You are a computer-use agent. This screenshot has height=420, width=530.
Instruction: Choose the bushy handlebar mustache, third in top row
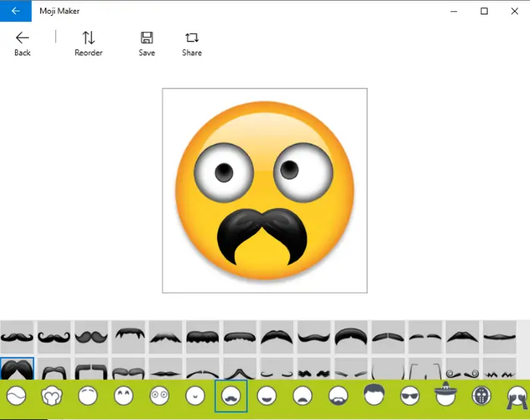coord(92,337)
